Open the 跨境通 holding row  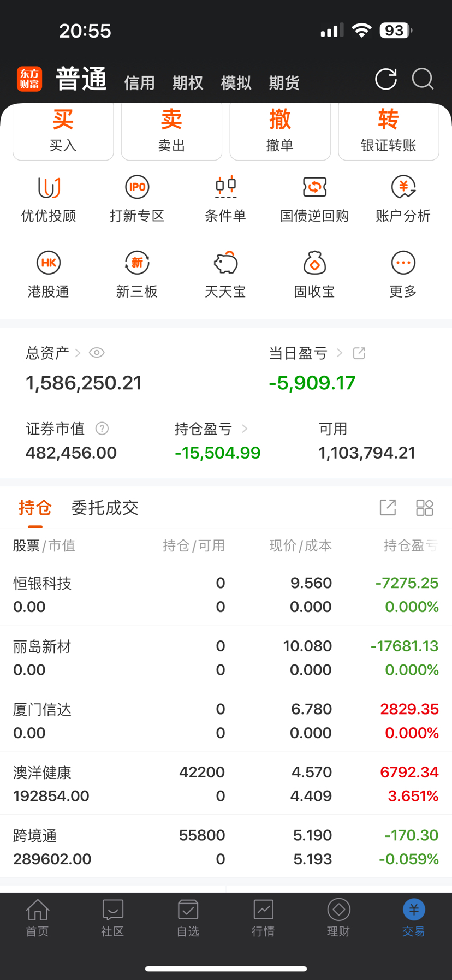click(226, 847)
